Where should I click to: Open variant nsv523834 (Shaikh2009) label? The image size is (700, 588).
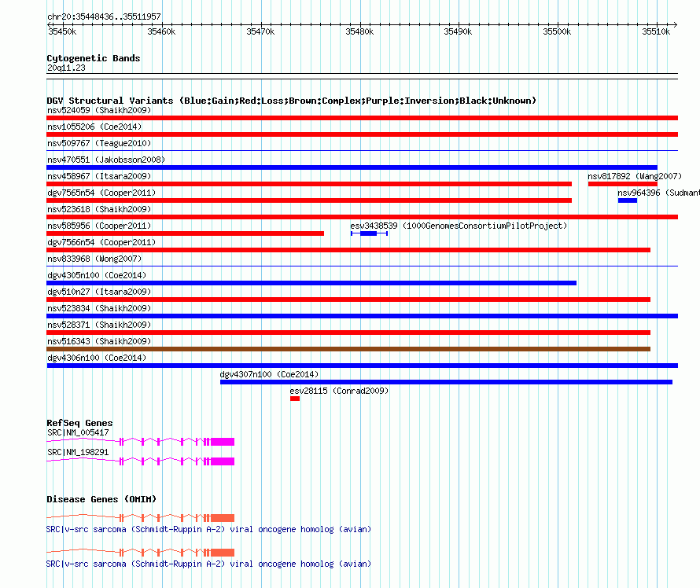[x=99, y=308]
